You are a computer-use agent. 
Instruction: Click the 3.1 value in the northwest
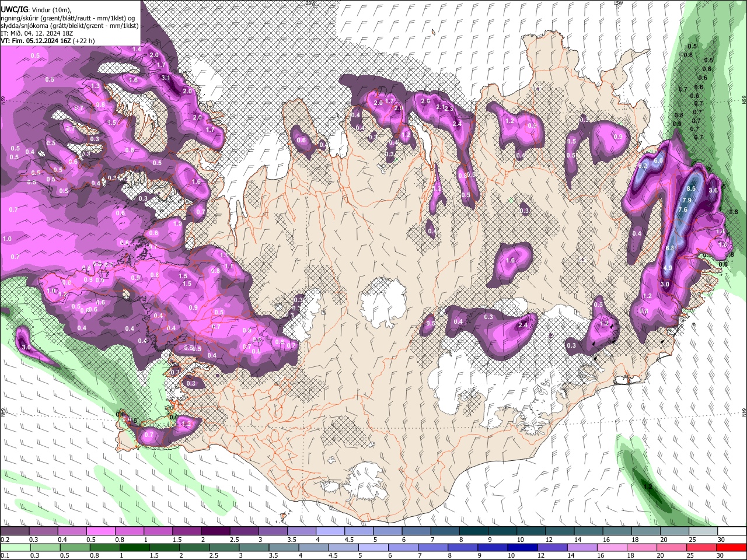166,78
